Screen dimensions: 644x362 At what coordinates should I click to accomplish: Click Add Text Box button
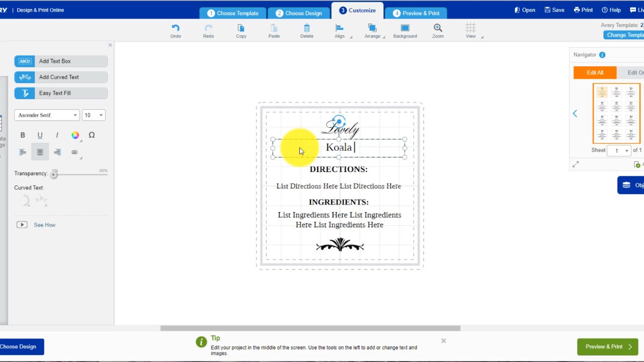click(x=61, y=61)
